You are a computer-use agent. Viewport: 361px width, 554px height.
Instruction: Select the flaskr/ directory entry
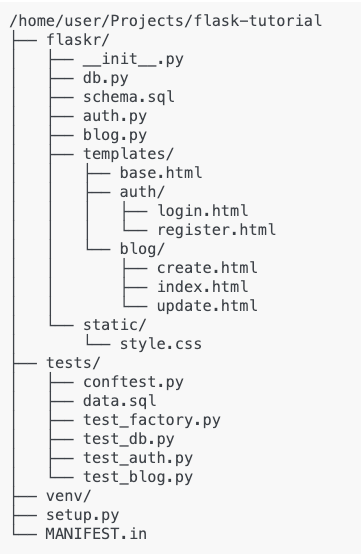(x=78, y=40)
